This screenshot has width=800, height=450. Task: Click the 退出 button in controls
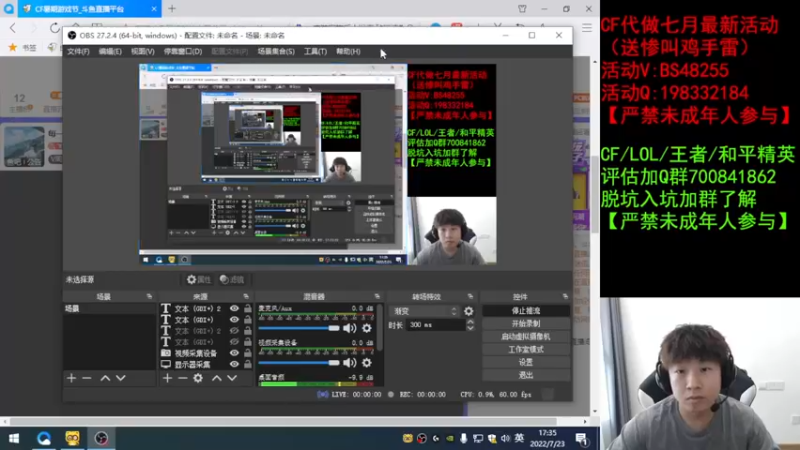(526, 375)
